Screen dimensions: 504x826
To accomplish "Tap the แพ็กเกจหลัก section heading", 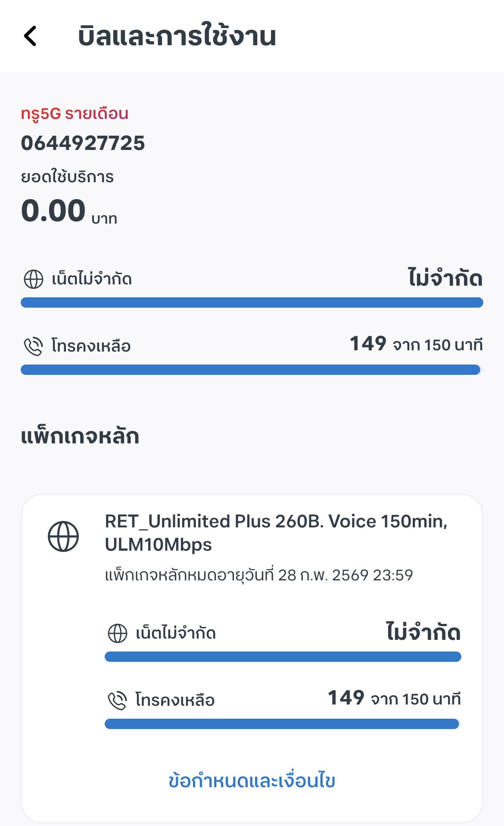I will click(x=80, y=436).
